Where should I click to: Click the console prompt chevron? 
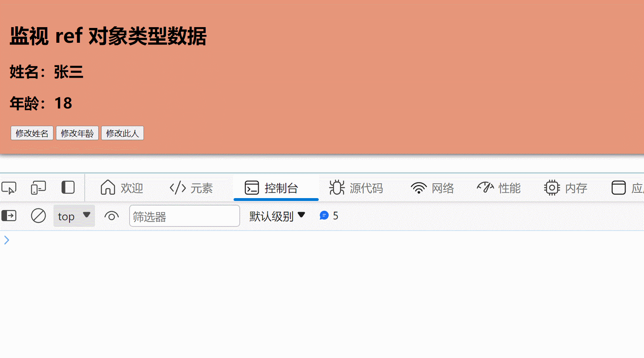coord(7,240)
